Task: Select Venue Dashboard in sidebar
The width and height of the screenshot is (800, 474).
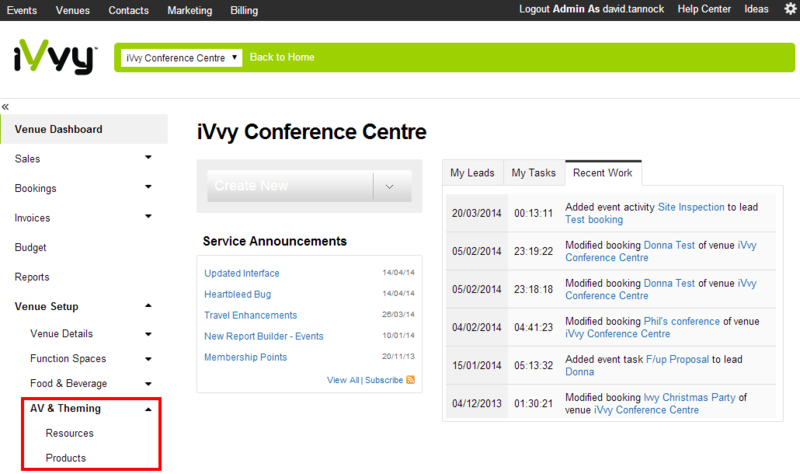Action: coord(84,129)
